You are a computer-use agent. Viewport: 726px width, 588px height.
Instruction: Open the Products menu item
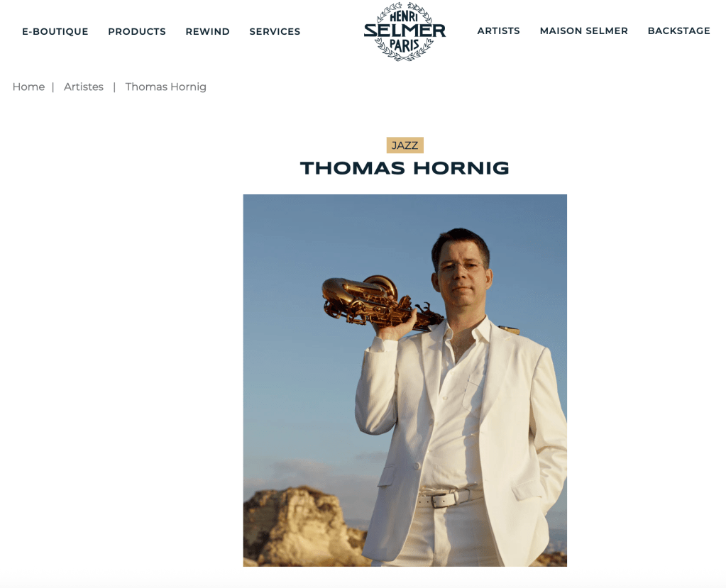[x=136, y=31]
